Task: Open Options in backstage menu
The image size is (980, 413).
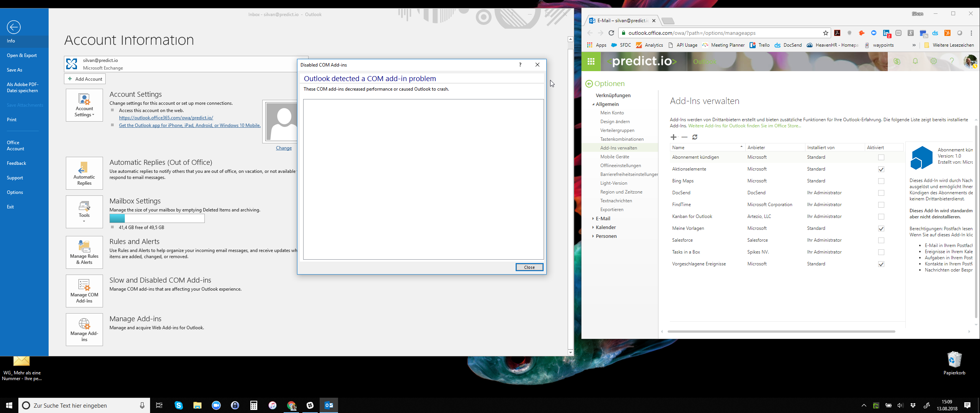Action: coord(15,192)
